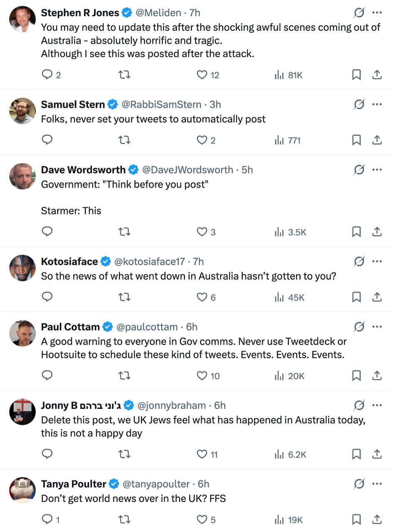Bookmark Dave Wordsworth's tweet
Screen dimensions: 393x532
[356, 232]
